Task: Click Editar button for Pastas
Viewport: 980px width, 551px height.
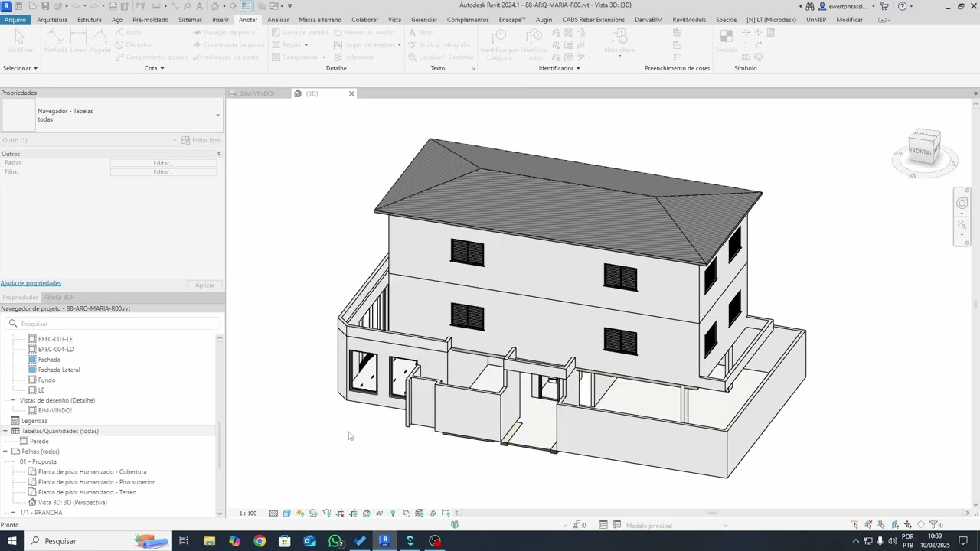Action: click(x=163, y=163)
